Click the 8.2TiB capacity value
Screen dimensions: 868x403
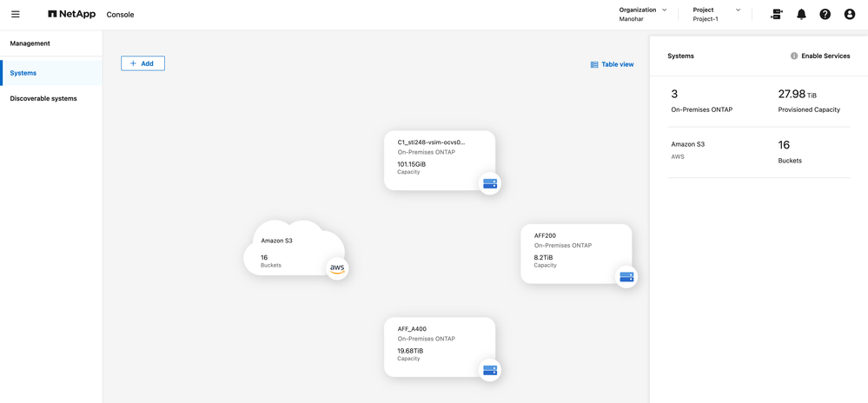(543, 258)
